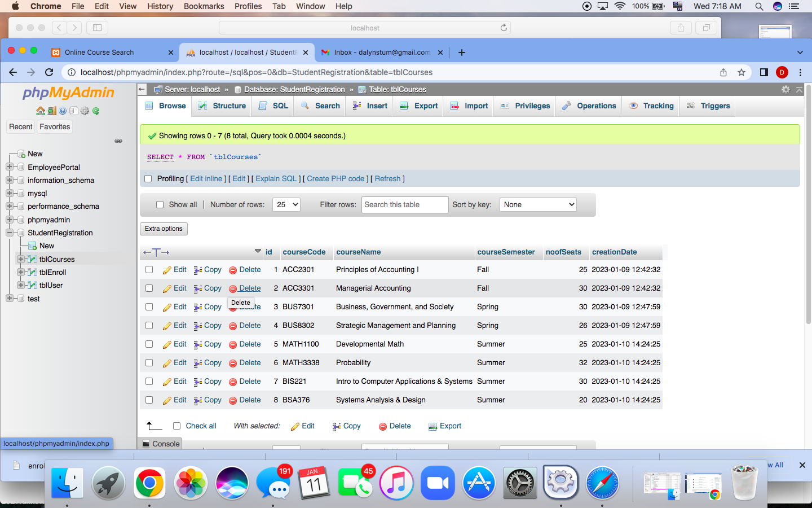Tick the Check all checkbox
The width and height of the screenshot is (812, 508).
[x=176, y=426]
